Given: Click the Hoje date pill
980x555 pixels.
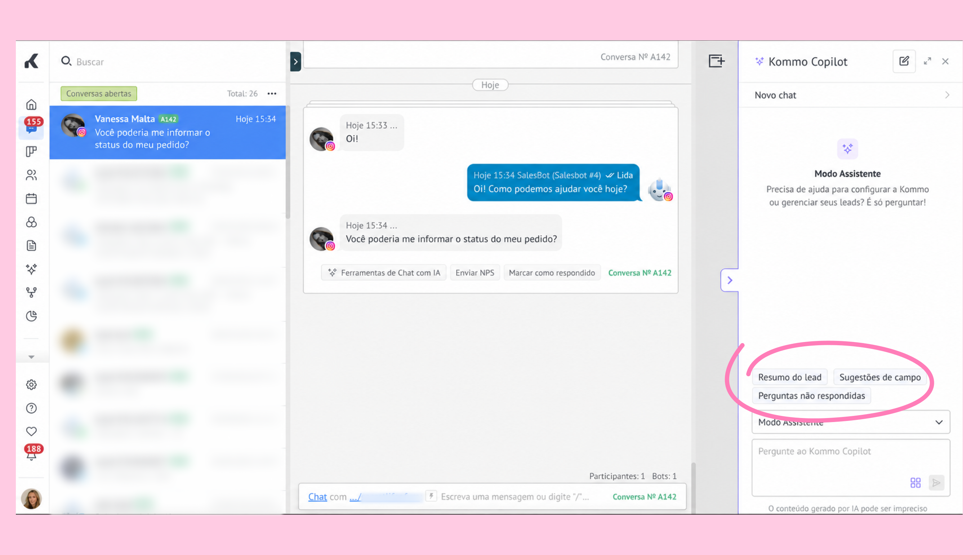Looking at the screenshot, I should click(x=490, y=85).
